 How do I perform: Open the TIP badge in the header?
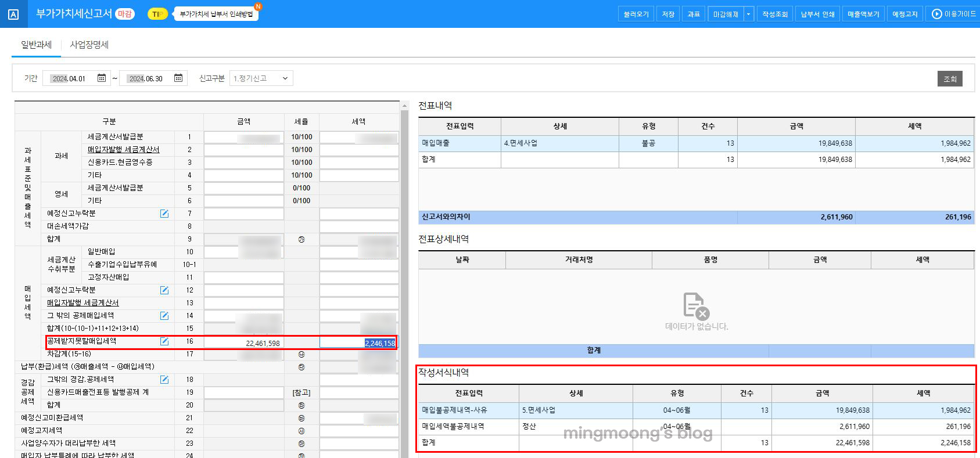(x=157, y=14)
